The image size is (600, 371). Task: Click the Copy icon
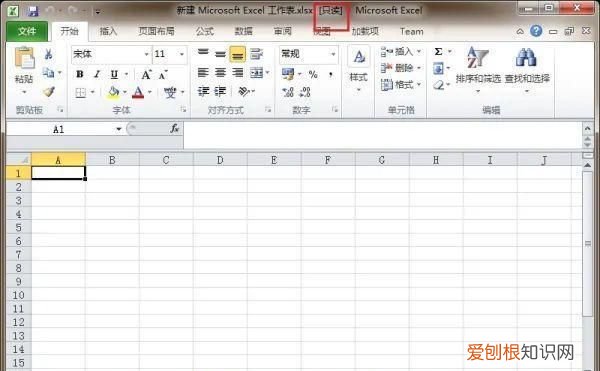[48, 72]
